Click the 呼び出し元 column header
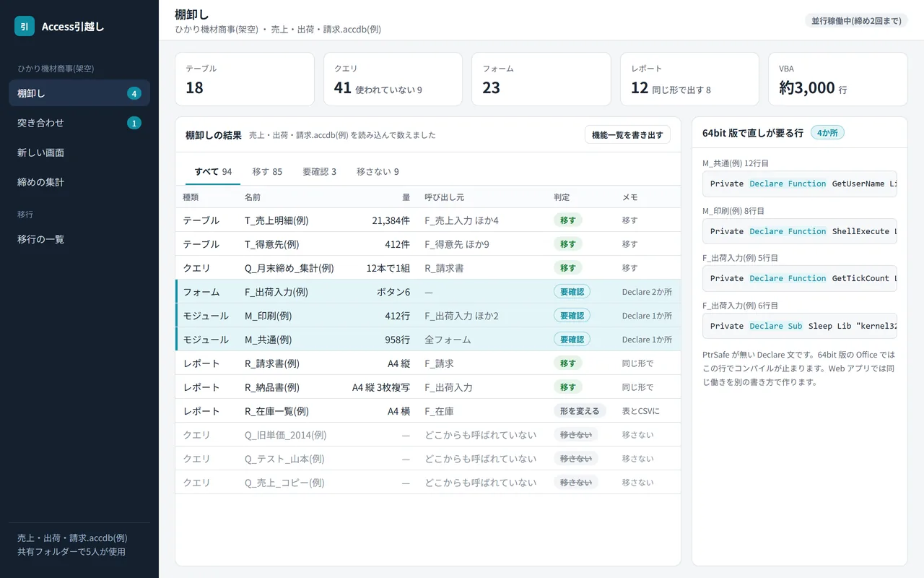Screen dimensions: 924x578 click(x=444, y=197)
